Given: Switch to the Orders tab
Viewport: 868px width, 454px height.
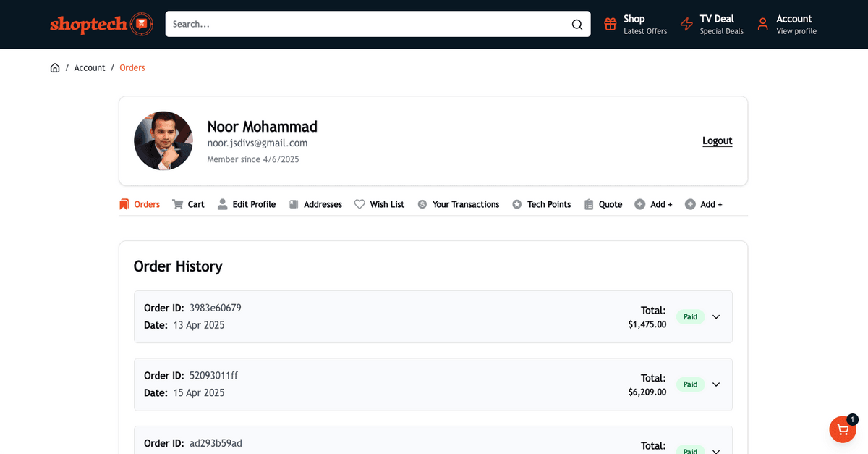Looking at the screenshot, I should coord(140,204).
